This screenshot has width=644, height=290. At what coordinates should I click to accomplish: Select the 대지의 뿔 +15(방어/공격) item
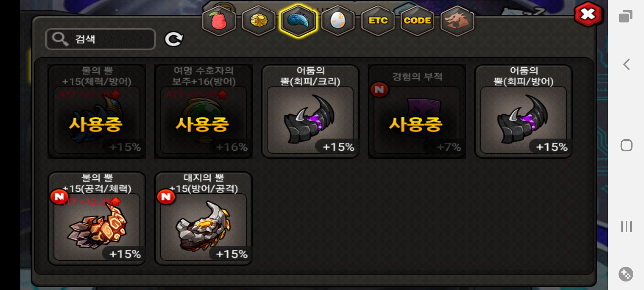tap(203, 219)
